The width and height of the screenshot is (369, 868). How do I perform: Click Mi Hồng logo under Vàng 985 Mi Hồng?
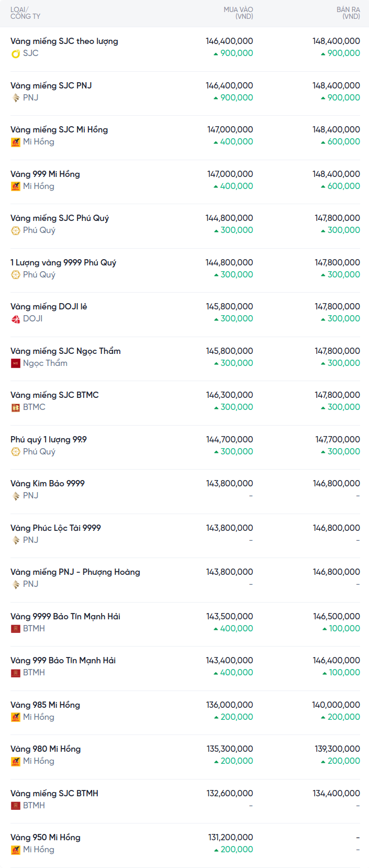click(x=16, y=717)
